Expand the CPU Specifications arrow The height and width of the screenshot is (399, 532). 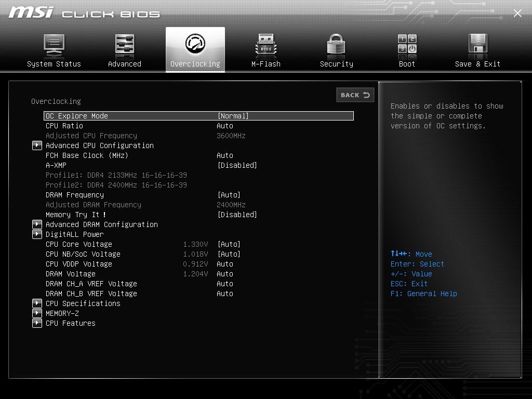pos(37,303)
